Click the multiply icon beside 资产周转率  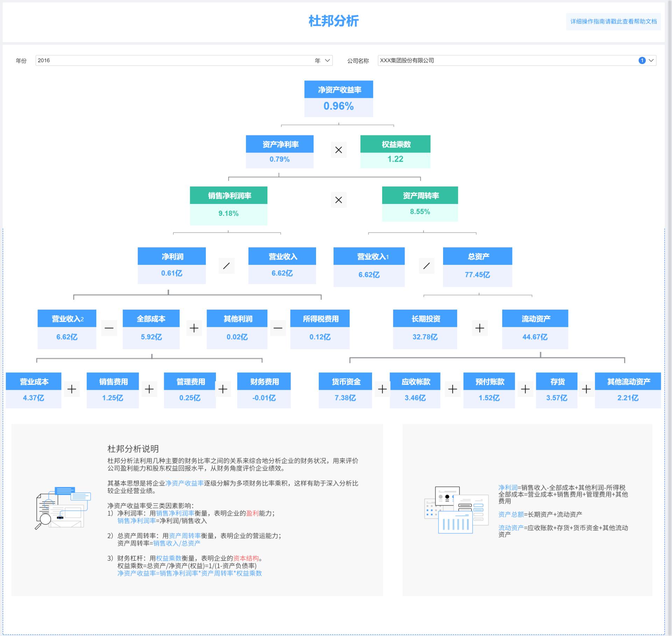[338, 200]
